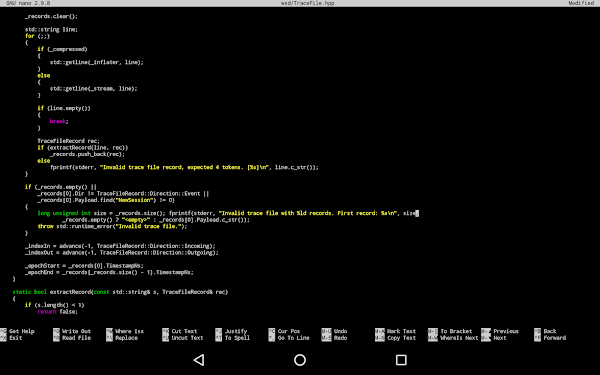Place cursor on std::string line; declaration
The height and width of the screenshot is (375, 600).
coord(51,29)
